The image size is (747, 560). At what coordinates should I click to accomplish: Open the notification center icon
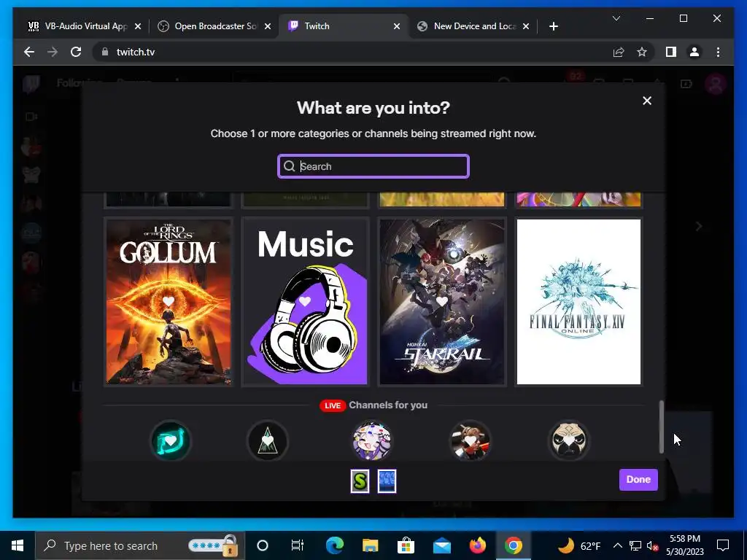(723, 545)
